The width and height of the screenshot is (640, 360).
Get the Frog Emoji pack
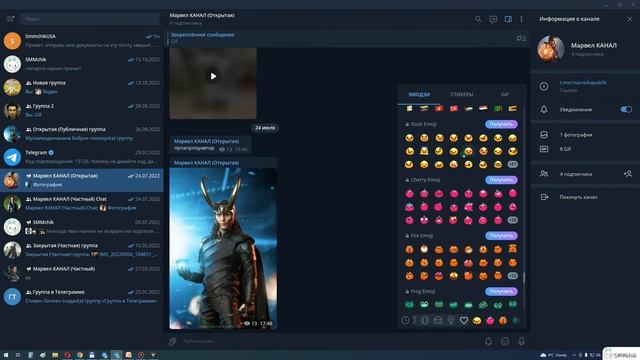501,291
